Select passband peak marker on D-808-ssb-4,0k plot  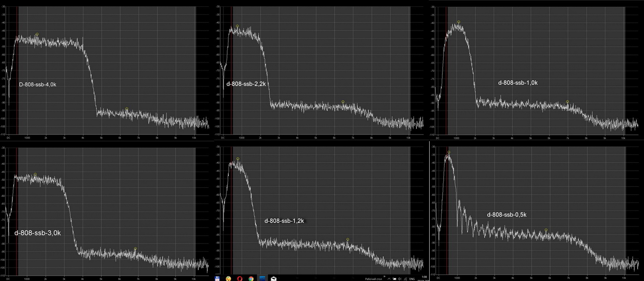pos(37,35)
